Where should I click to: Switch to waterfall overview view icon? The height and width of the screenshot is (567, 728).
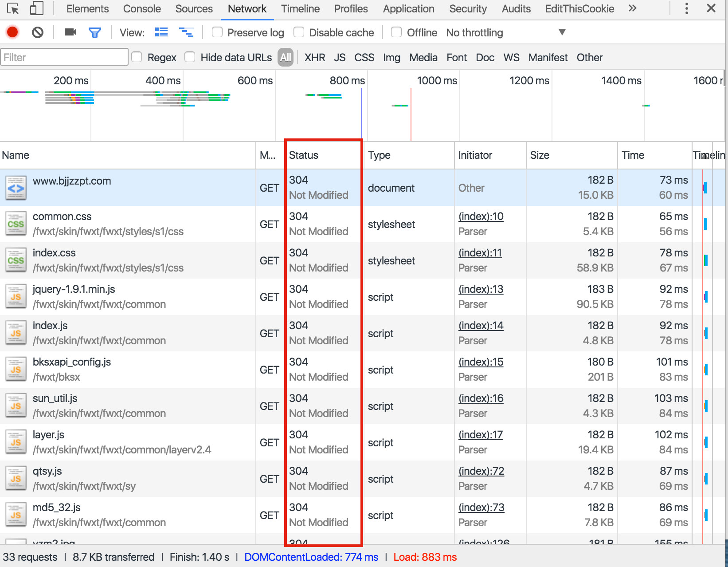[186, 32]
